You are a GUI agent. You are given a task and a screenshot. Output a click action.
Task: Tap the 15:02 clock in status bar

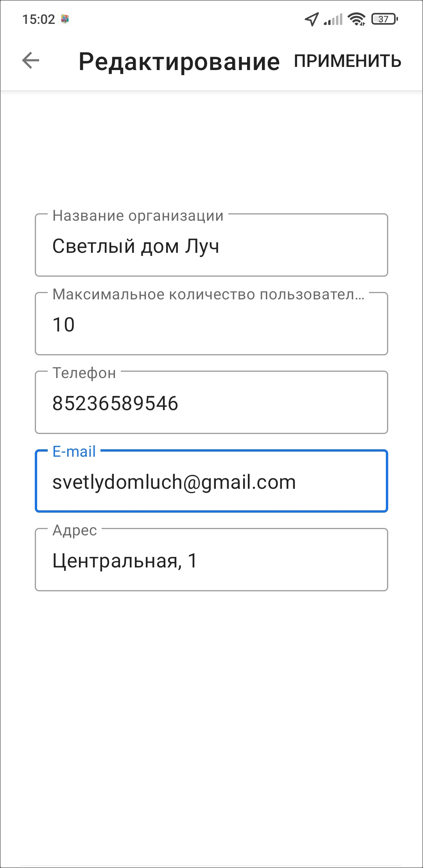click(39, 19)
